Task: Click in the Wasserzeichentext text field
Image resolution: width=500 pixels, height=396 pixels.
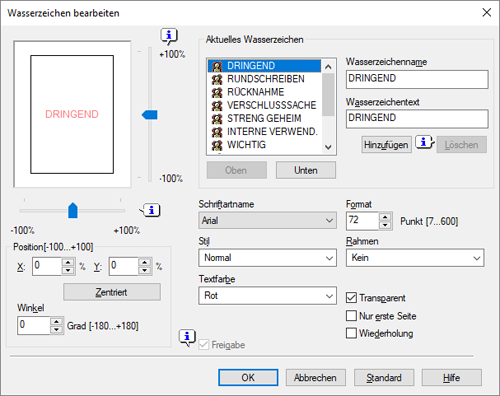Action: coord(417,119)
